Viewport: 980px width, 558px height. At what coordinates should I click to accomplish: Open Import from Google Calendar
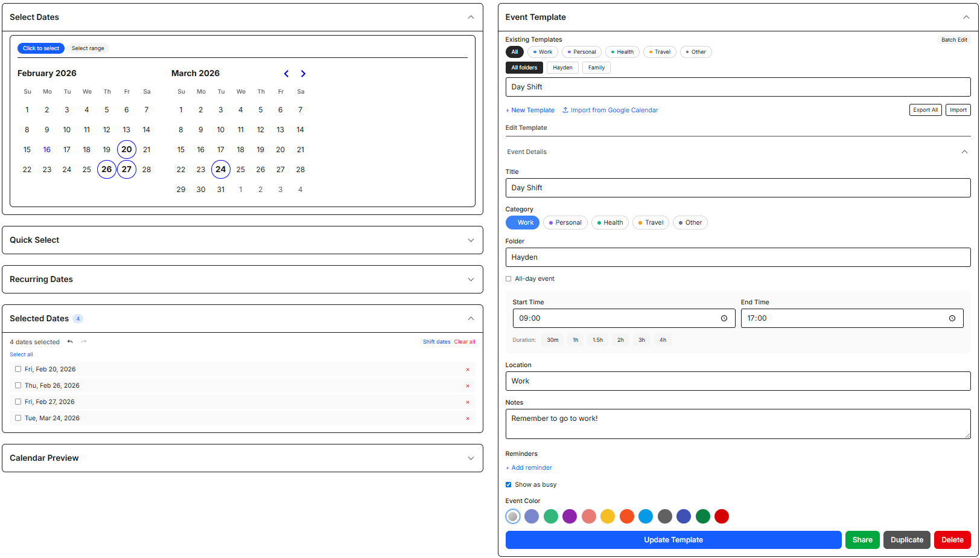click(x=609, y=110)
